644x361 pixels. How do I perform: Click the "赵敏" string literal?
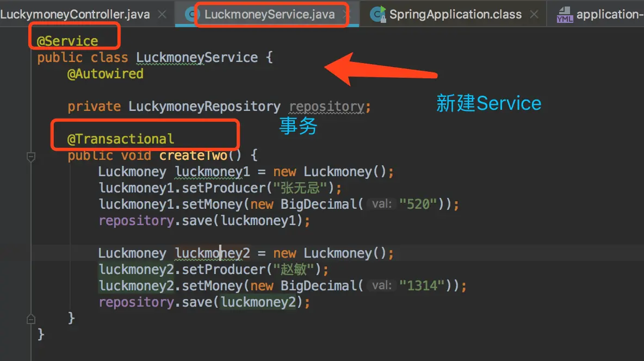293,270
